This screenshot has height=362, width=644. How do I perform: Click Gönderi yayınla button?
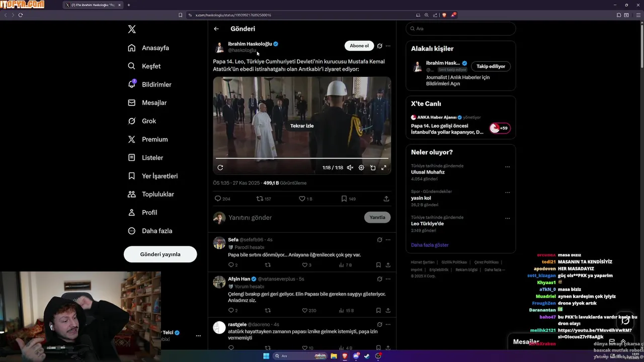tap(160, 254)
